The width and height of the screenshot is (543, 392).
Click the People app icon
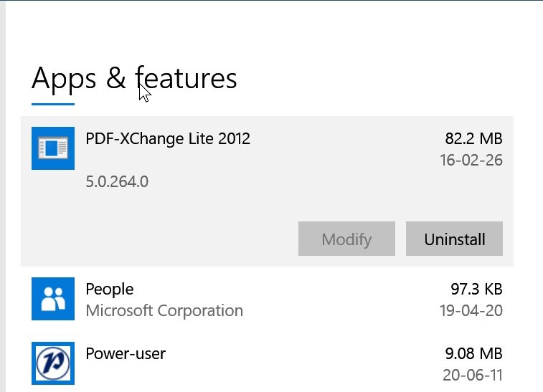(53, 299)
